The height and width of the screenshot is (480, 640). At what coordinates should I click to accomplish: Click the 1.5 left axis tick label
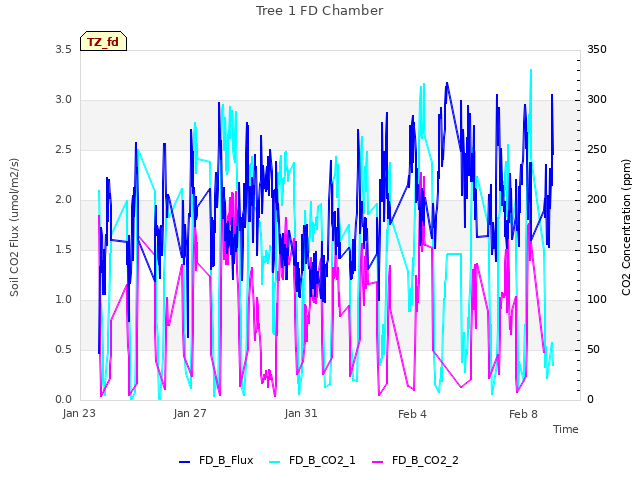click(63, 249)
